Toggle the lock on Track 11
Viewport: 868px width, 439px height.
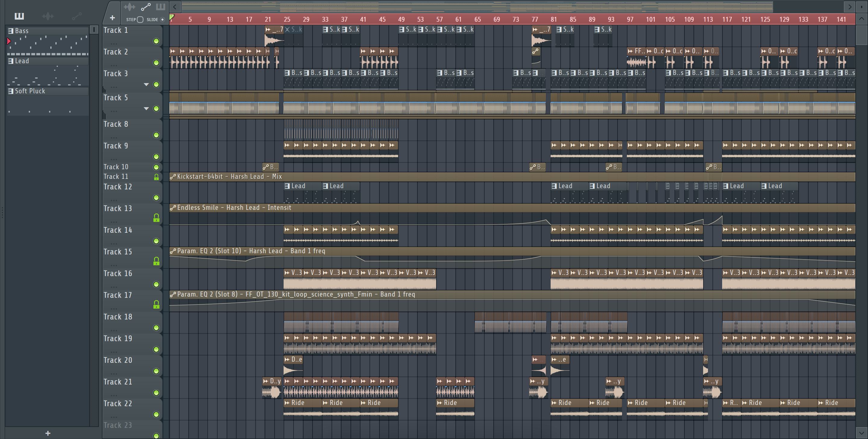(156, 177)
